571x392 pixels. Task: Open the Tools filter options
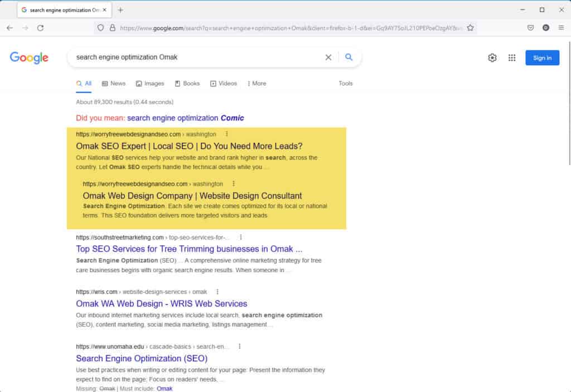point(346,84)
